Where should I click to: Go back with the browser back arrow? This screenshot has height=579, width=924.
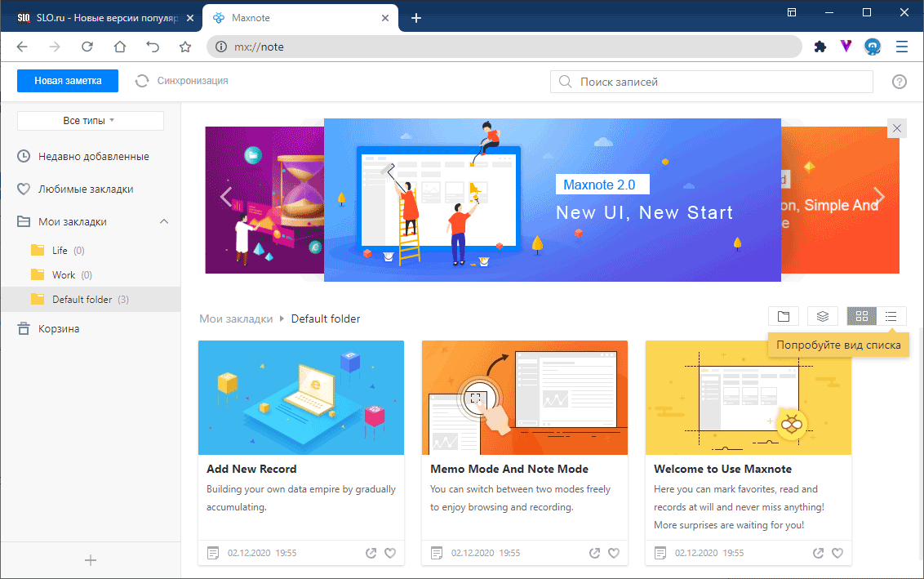click(x=22, y=47)
